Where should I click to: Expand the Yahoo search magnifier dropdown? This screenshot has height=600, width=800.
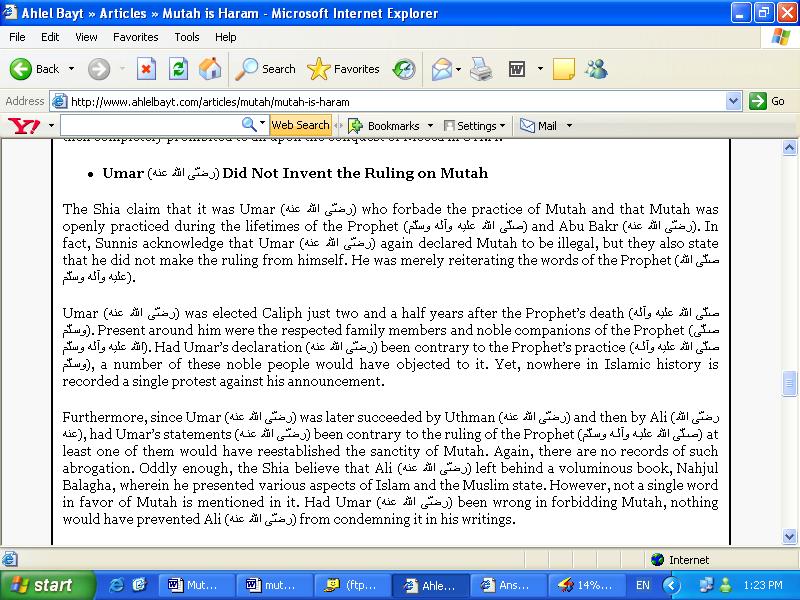pyautogui.click(x=262, y=123)
